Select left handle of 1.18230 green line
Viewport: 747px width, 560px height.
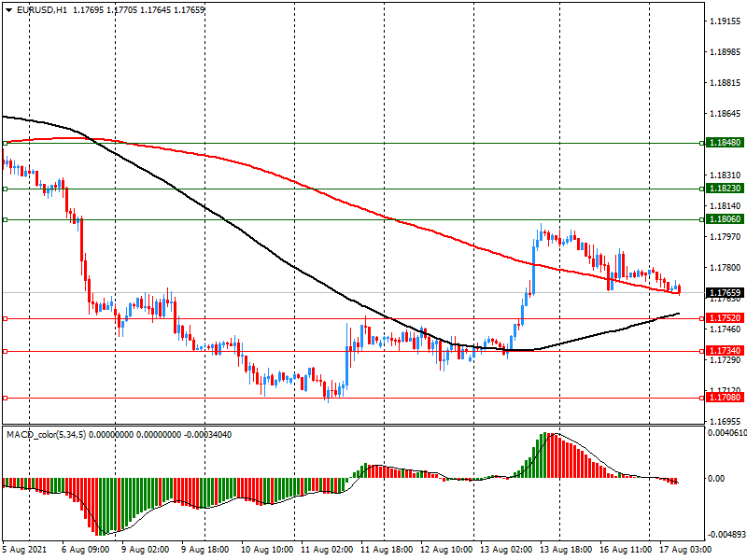tap(6, 189)
